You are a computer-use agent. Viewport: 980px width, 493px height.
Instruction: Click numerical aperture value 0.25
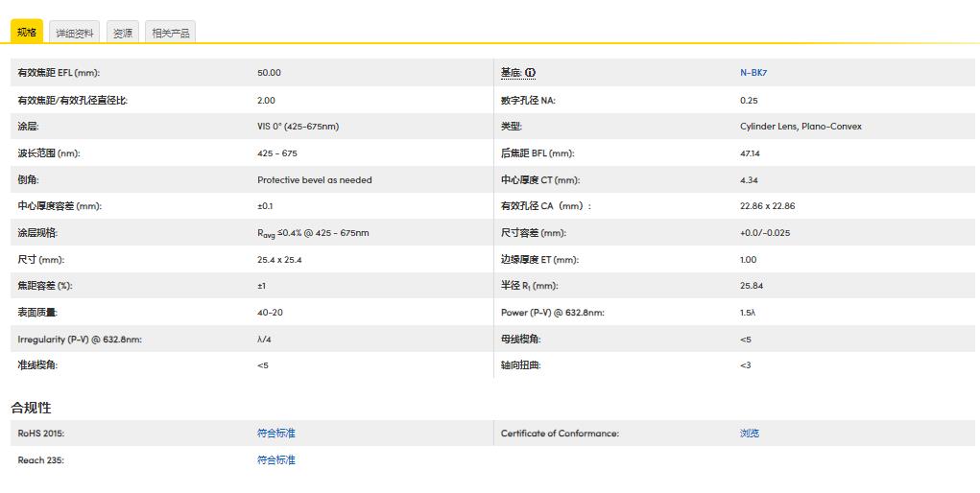tap(749, 100)
